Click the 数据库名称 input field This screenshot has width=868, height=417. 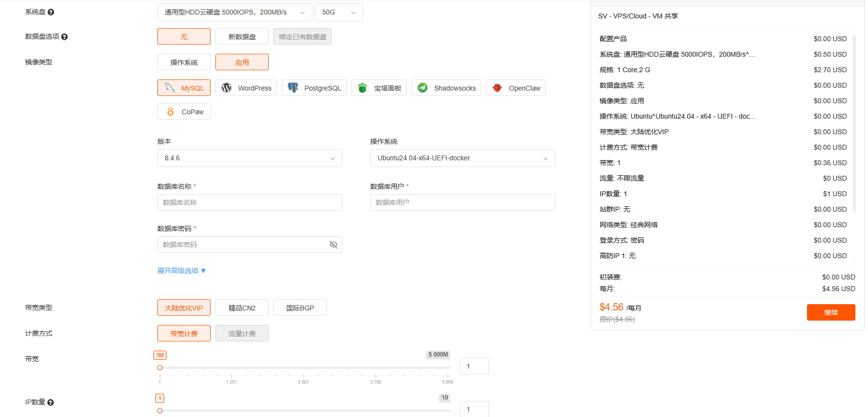[x=250, y=202]
